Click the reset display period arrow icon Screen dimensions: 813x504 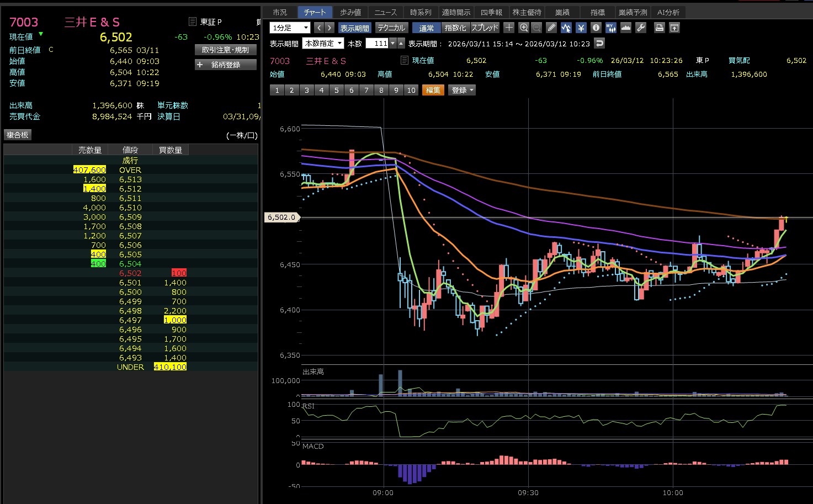pos(599,43)
